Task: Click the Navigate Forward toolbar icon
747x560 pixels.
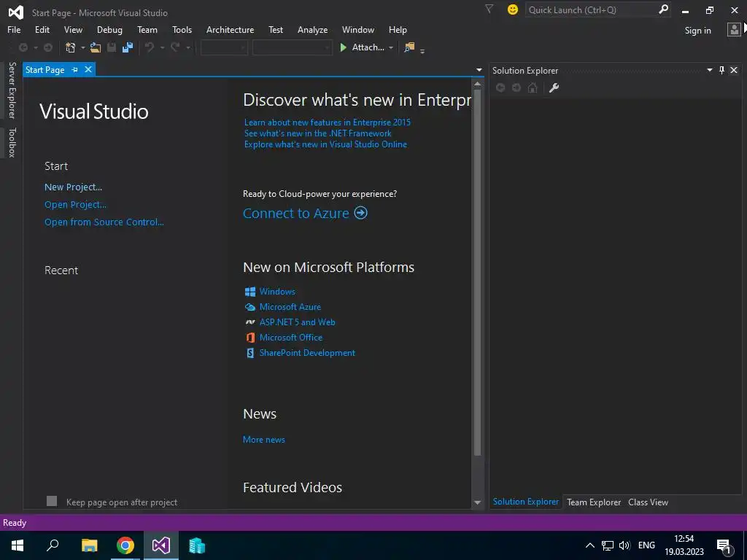Action: [48, 47]
